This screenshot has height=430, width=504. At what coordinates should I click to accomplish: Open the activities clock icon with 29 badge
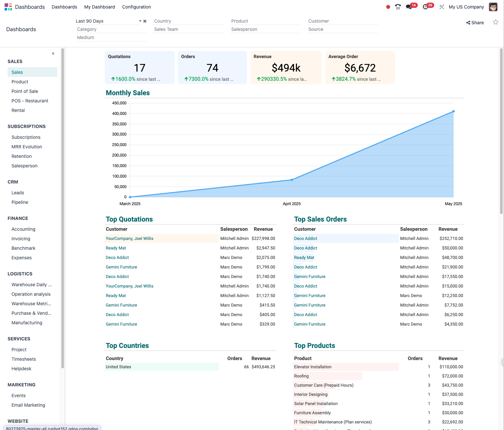coord(426,7)
